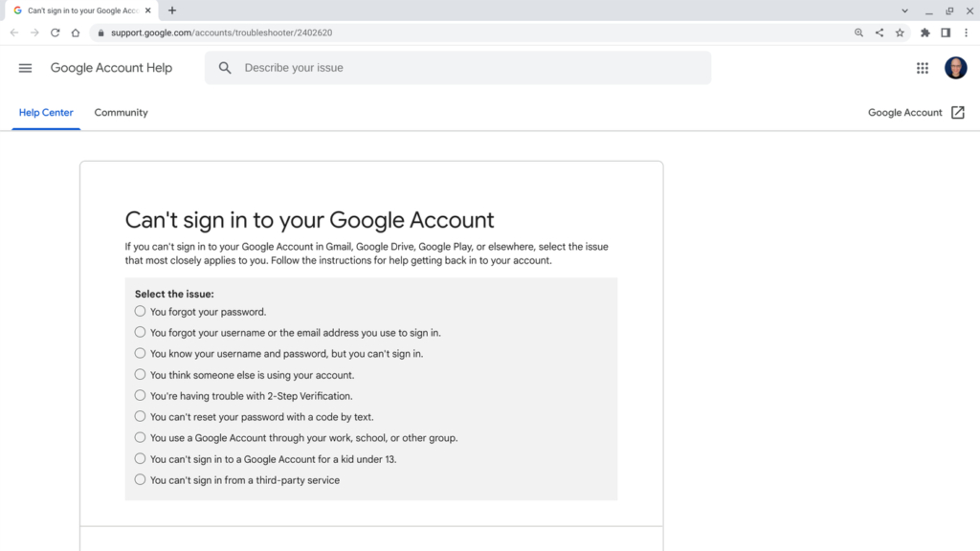Open a new browser tab
Screen dimensions: 980x551
(170, 11)
